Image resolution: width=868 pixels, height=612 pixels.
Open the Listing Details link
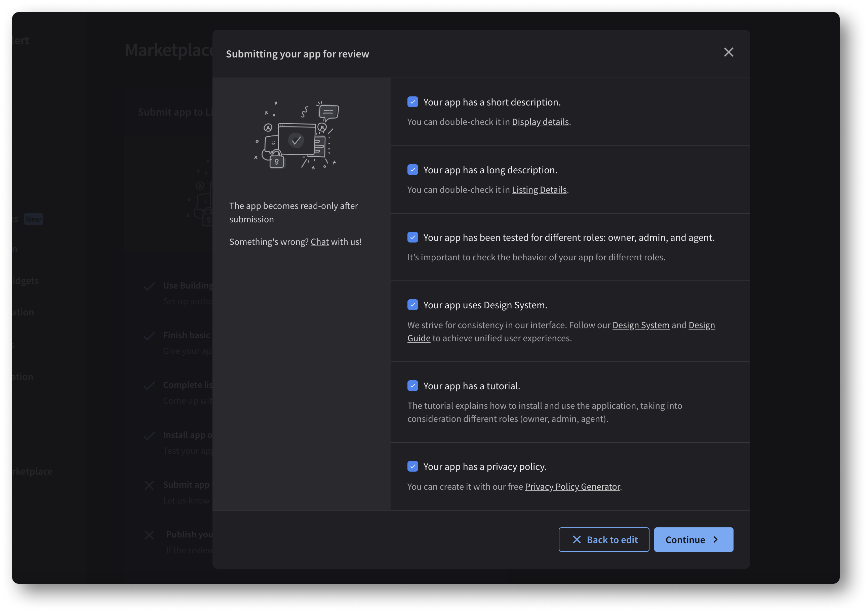click(539, 189)
